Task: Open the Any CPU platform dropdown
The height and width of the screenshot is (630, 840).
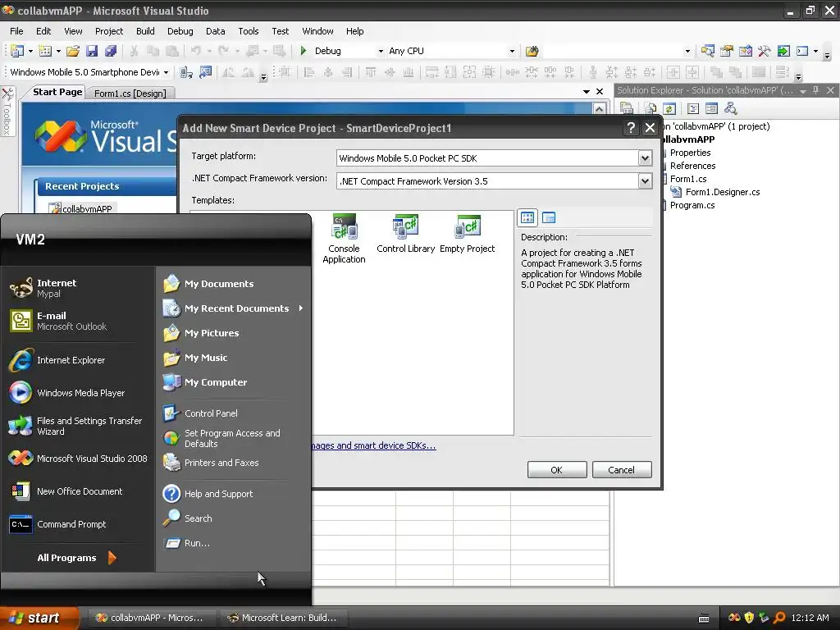Action: (512, 52)
